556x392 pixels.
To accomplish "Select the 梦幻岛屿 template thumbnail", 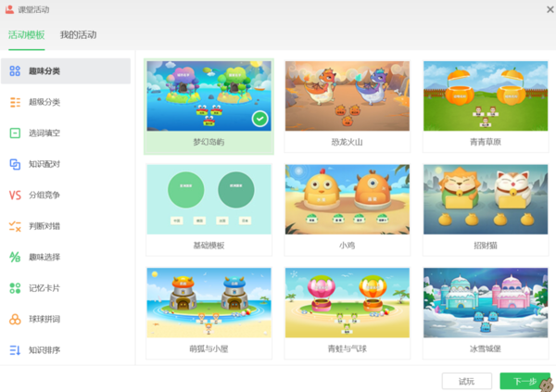I will [208, 95].
